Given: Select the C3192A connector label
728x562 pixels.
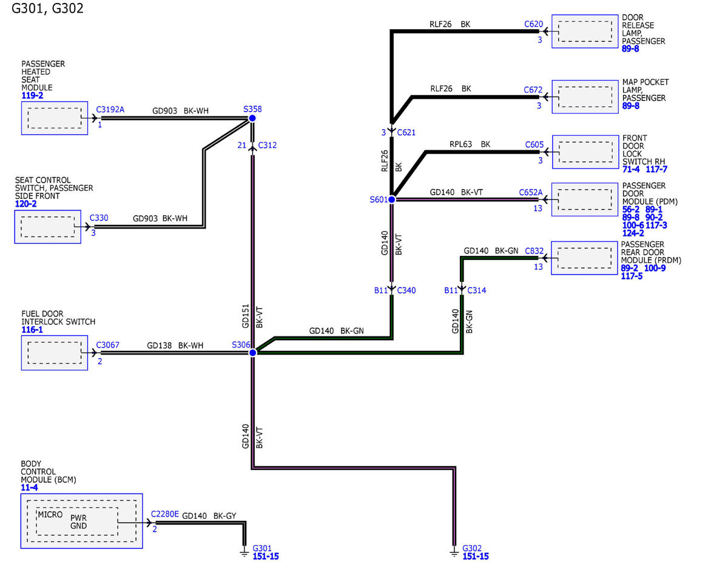Looking at the screenshot, I should point(110,110).
